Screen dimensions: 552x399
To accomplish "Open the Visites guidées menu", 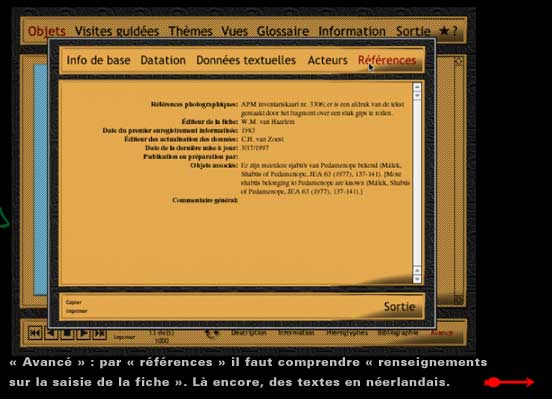I will tap(117, 31).
